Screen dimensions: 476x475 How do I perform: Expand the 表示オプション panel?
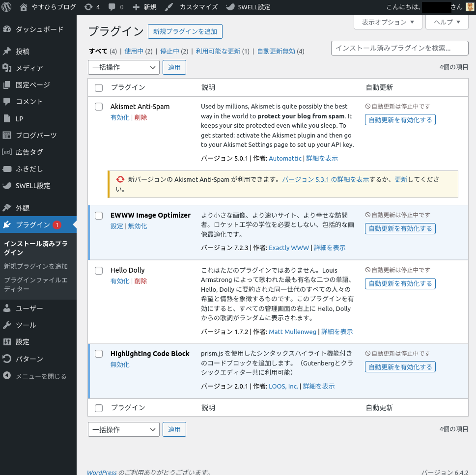(388, 22)
